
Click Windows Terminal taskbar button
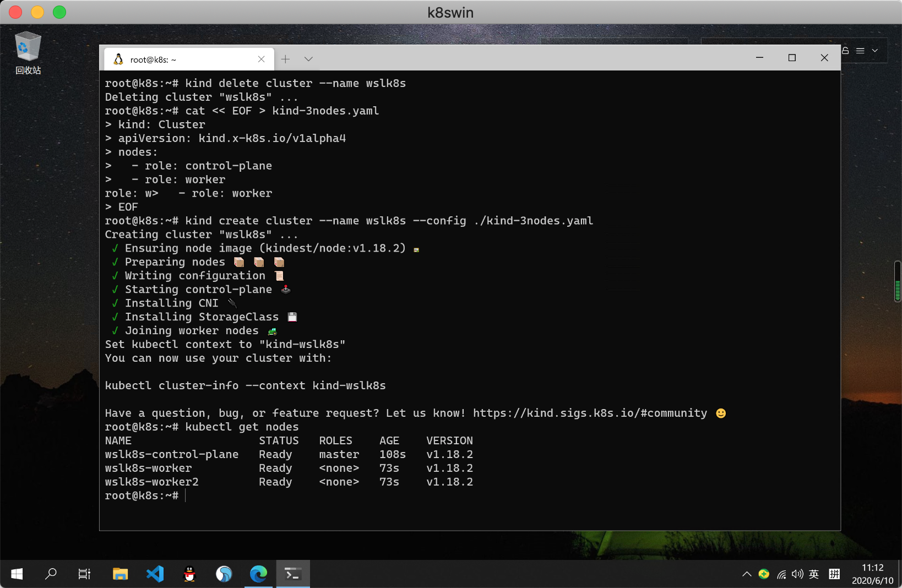293,574
